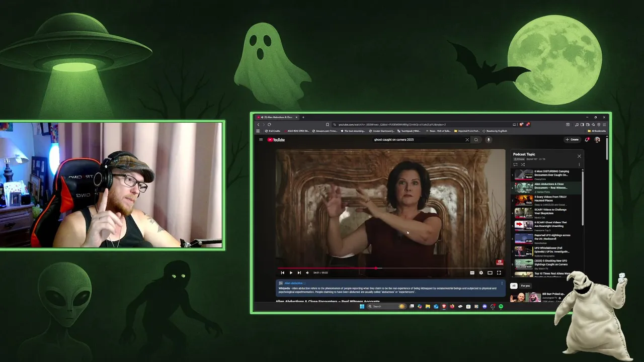
Task: Select the 'Alien Abductions & Close' browser tab
Action: [x=277, y=117]
